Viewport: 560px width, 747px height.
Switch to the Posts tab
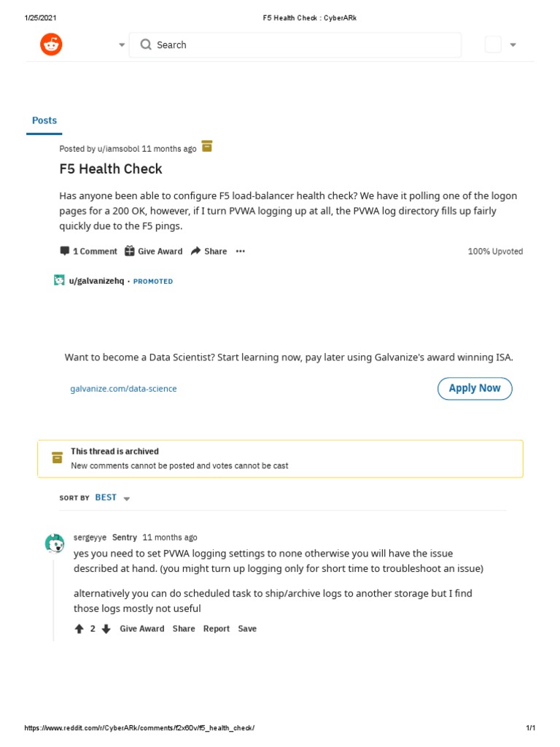click(x=44, y=120)
